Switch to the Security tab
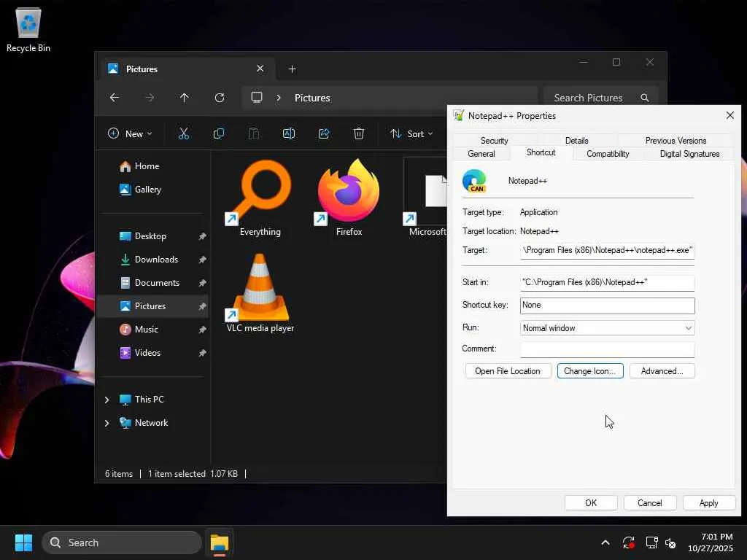The width and height of the screenshot is (747, 560). [494, 141]
